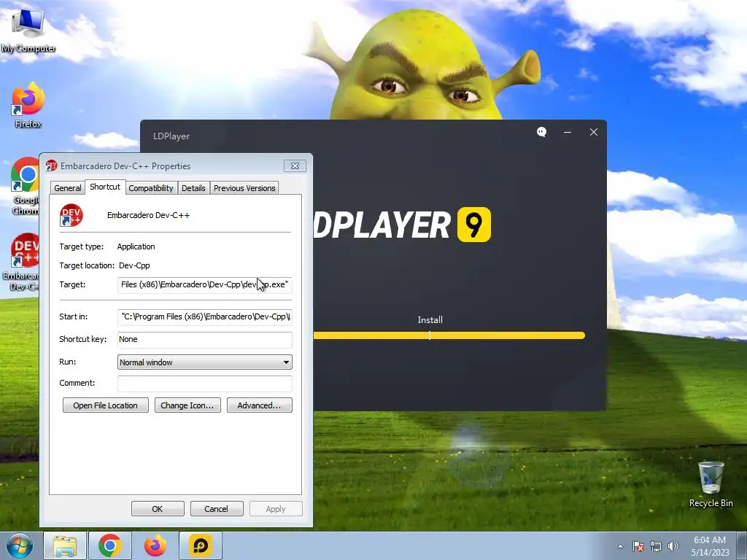Open the Compatibility tab

click(x=151, y=188)
